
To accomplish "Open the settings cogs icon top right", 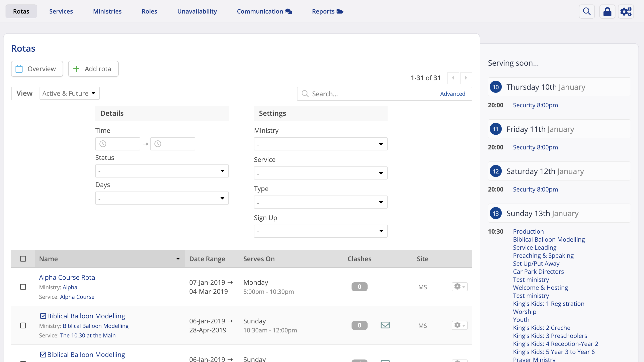I will coord(626,12).
